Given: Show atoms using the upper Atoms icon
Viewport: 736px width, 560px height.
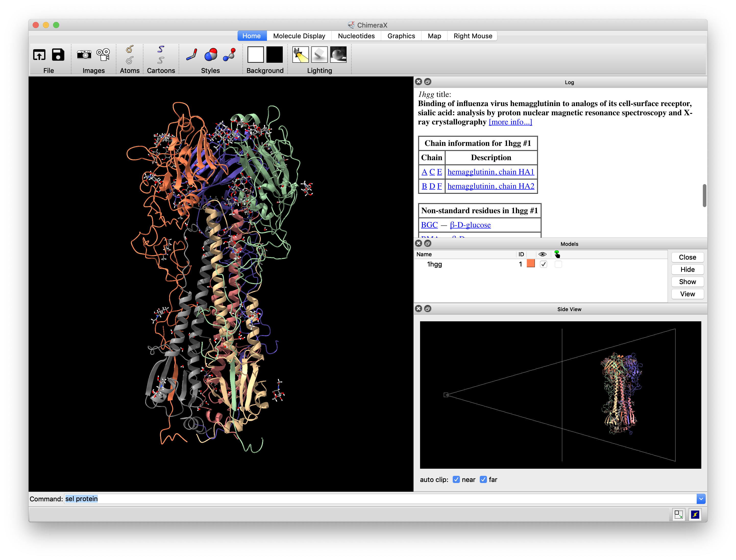Looking at the screenshot, I should [x=129, y=49].
